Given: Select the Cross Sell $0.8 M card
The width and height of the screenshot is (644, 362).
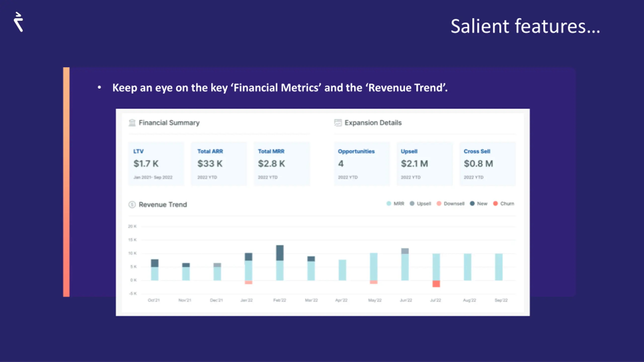Looking at the screenshot, I should (488, 164).
